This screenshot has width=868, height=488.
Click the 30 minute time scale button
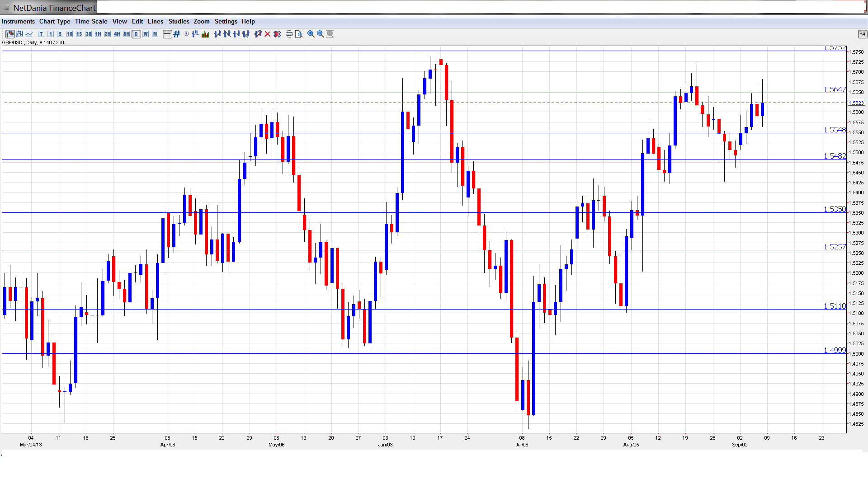pyautogui.click(x=89, y=34)
